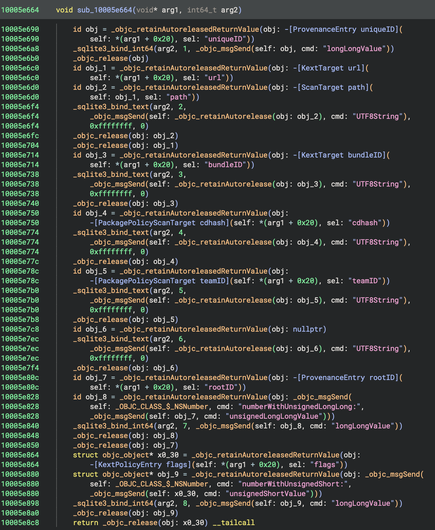Click _sqlite3_bind_int64 call binding index 8

pyautogui.click(x=113, y=503)
